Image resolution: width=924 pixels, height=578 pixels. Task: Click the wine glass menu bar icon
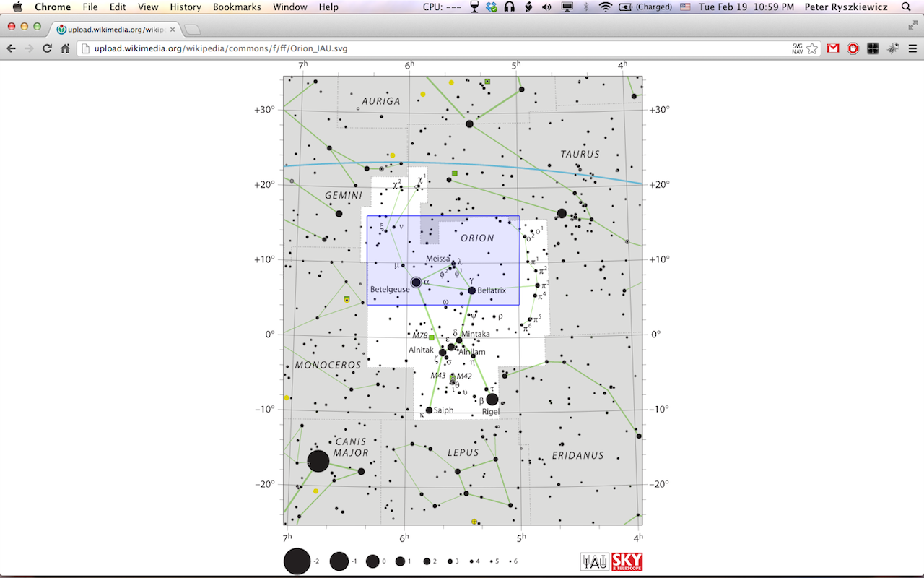(474, 7)
